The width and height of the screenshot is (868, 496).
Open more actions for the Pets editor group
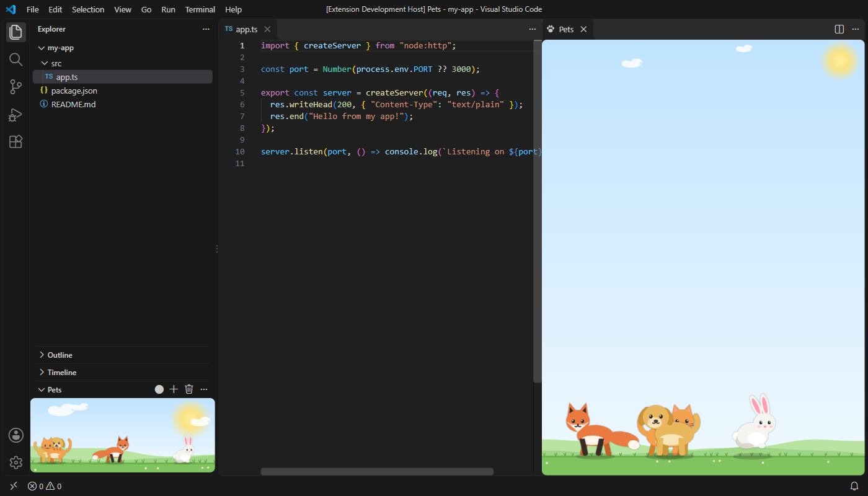pyautogui.click(x=855, y=29)
